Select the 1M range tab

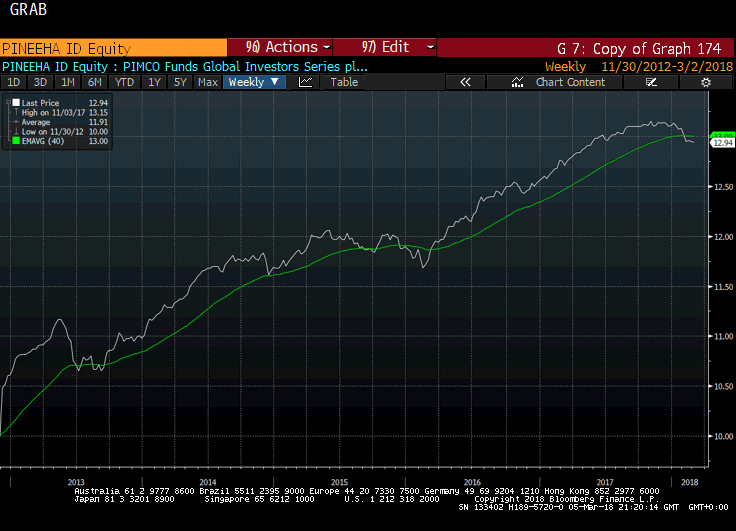68,82
